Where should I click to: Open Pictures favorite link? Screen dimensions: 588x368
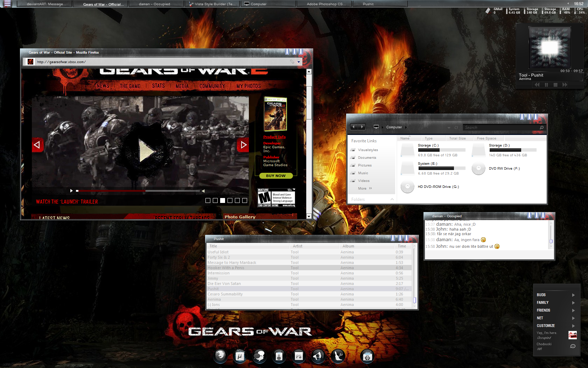pos(365,165)
